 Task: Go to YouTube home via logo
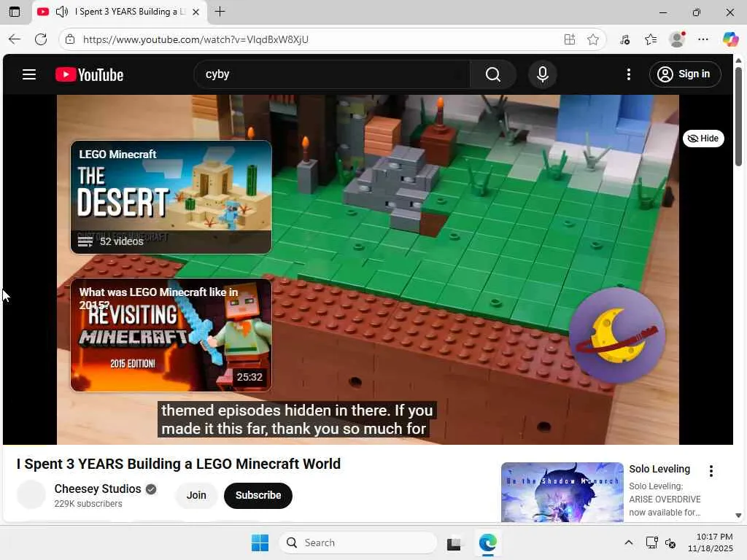89,74
